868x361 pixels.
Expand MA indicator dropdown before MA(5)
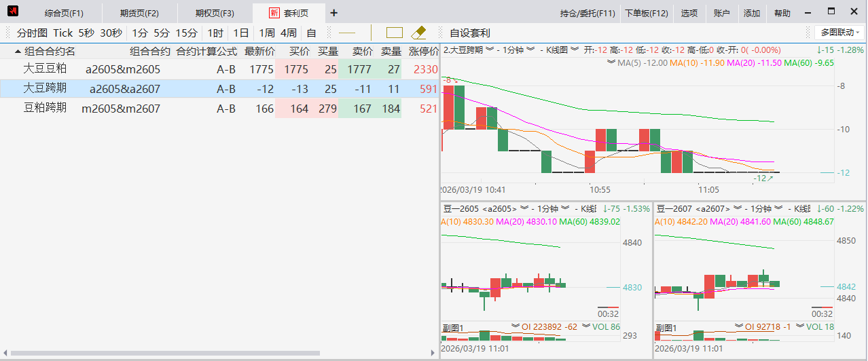click(611, 62)
